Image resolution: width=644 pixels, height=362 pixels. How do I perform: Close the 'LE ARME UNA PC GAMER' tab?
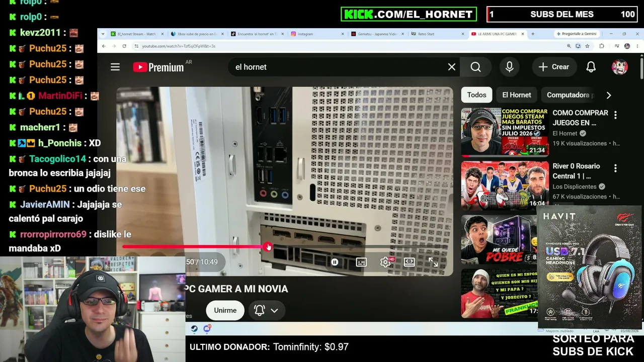click(x=523, y=34)
